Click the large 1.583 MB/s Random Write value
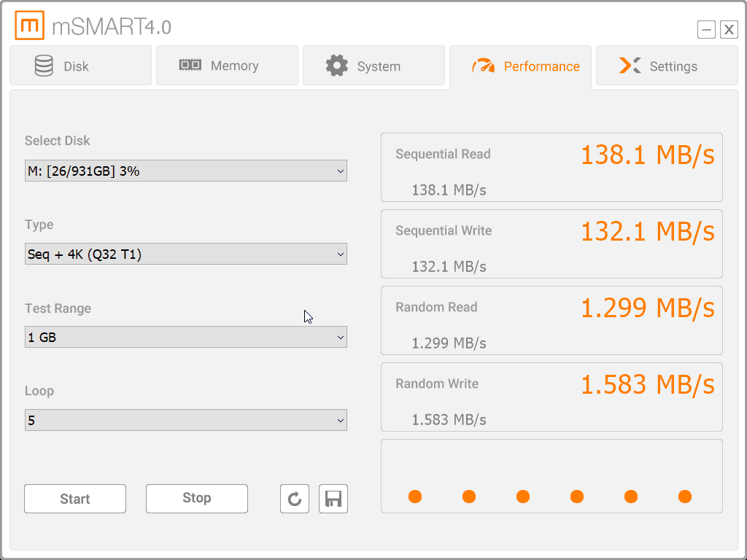The height and width of the screenshot is (560, 747). (648, 385)
